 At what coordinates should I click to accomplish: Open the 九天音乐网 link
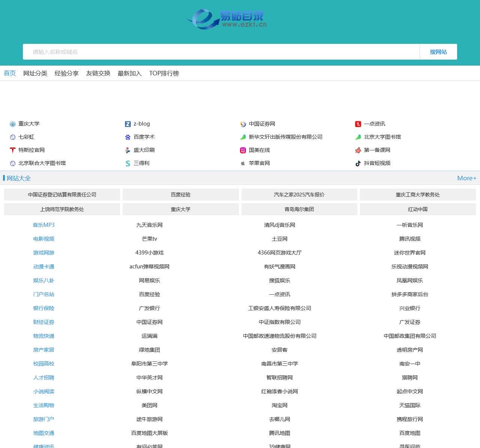pyautogui.click(x=149, y=225)
